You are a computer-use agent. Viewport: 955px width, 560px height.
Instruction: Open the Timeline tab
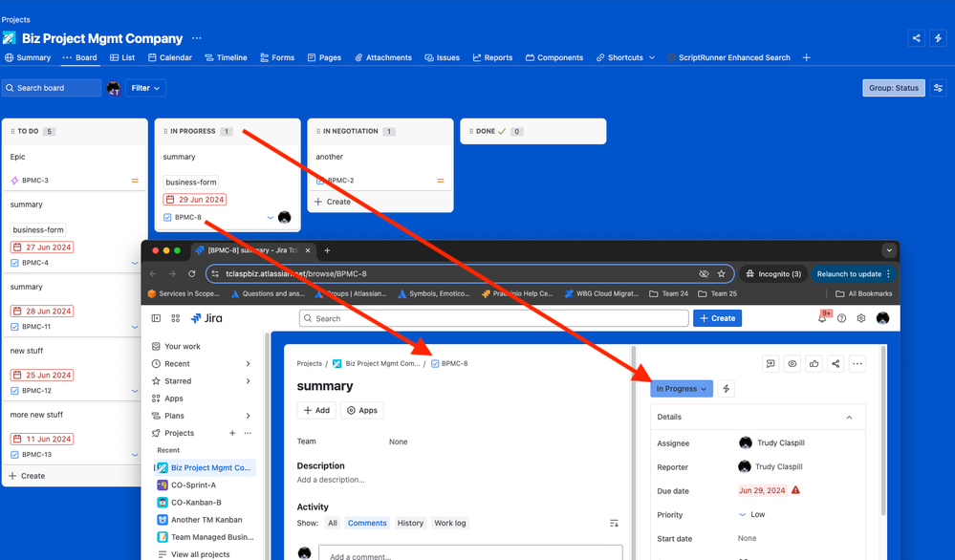point(226,57)
